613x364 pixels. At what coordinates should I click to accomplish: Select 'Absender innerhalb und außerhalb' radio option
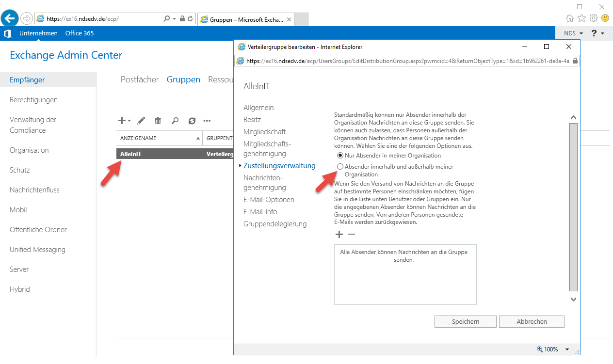tap(340, 167)
